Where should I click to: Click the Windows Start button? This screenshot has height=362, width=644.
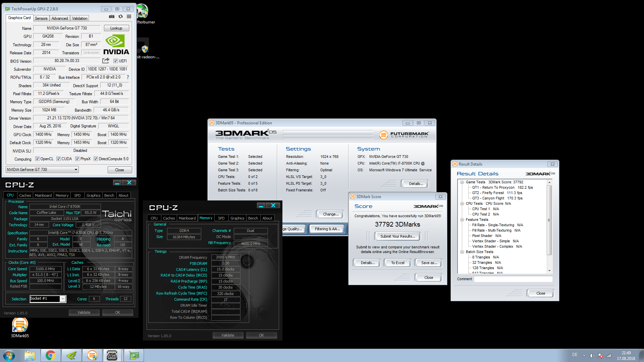click(9, 355)
